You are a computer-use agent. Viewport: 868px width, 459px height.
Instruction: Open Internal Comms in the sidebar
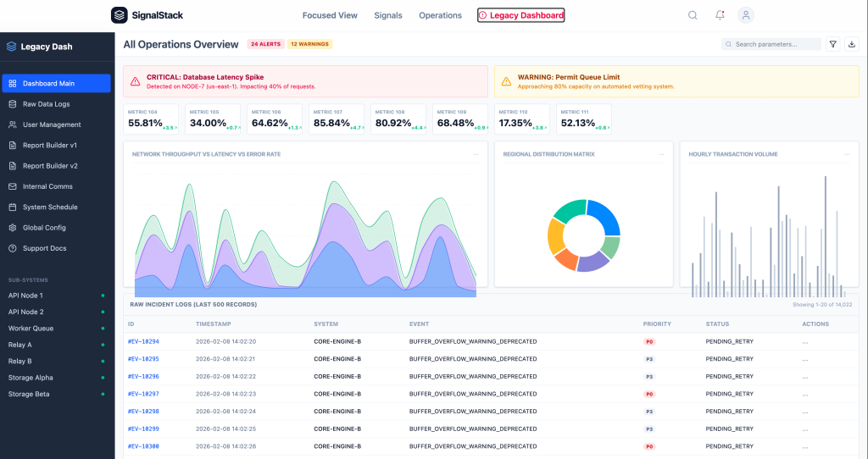click(x=47, y=186)
